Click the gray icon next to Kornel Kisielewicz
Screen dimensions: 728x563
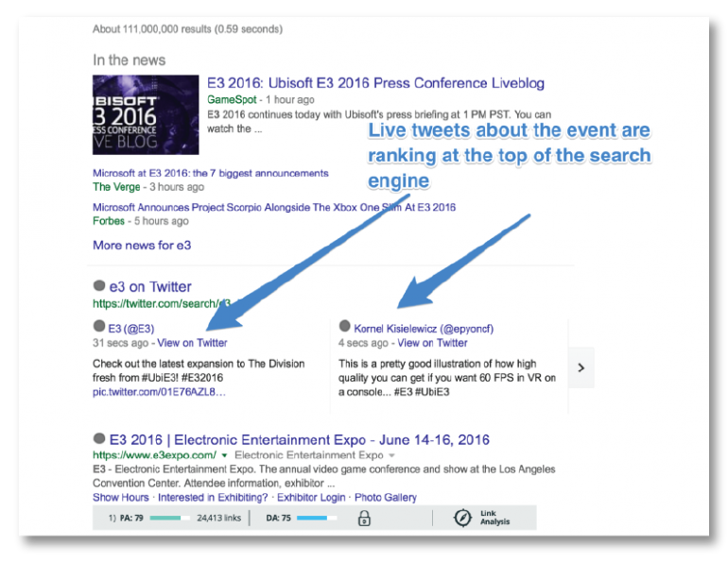tap(344, 326)
